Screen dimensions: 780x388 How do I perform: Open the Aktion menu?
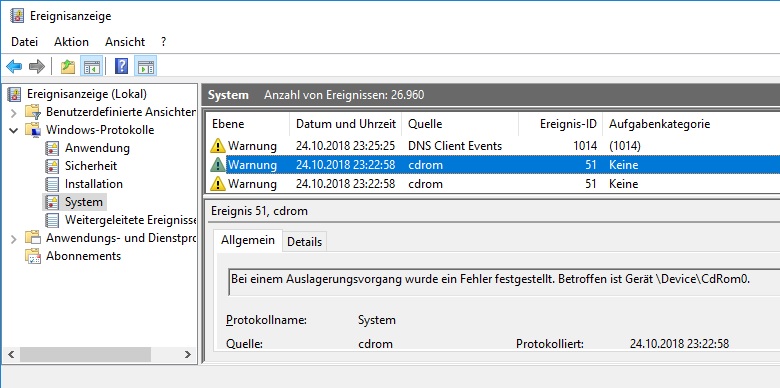[x=71, y=42]
